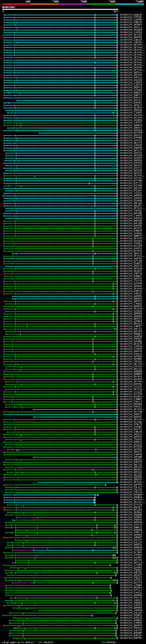Viewport: 146px width, 644px height.
Task: Select hit UniRef100_C7TQP9
Action: (131, 565)
